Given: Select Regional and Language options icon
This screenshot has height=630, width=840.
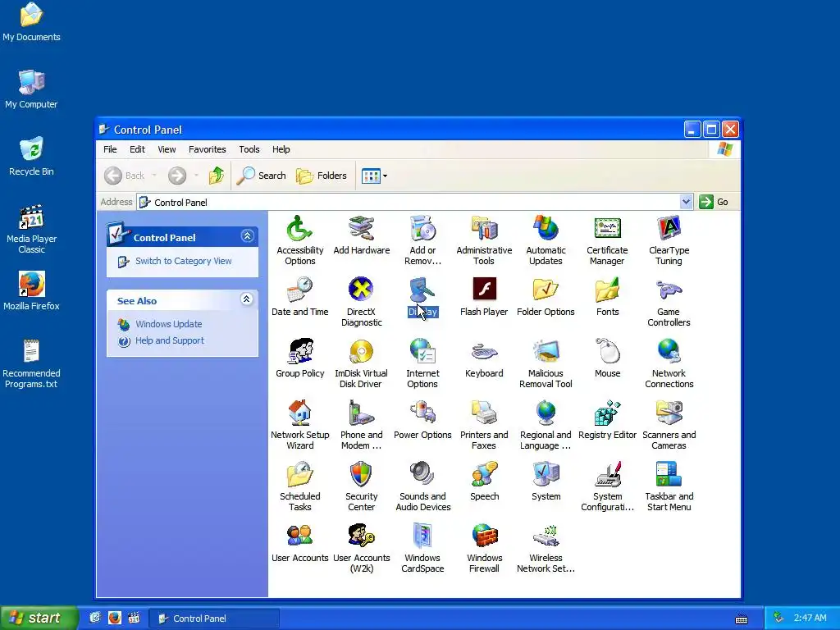Looking at the screenshot, I should pyautogui.click(x=546, y=413).
